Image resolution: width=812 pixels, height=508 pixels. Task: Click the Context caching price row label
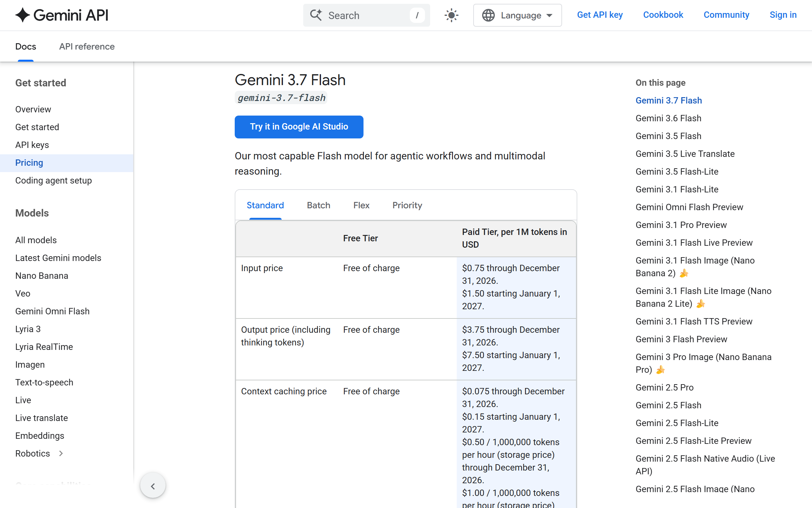(x=284, y=391)
